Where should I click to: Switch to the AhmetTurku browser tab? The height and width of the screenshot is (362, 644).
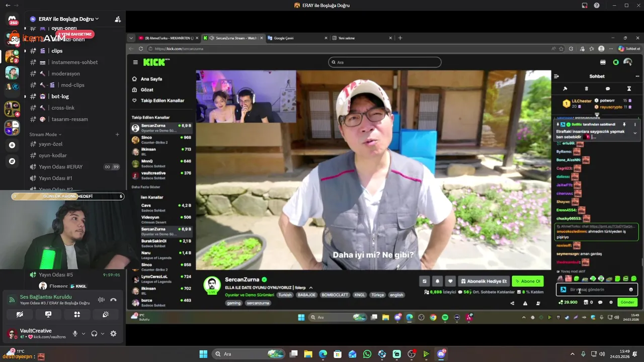(x=169, y=38)
